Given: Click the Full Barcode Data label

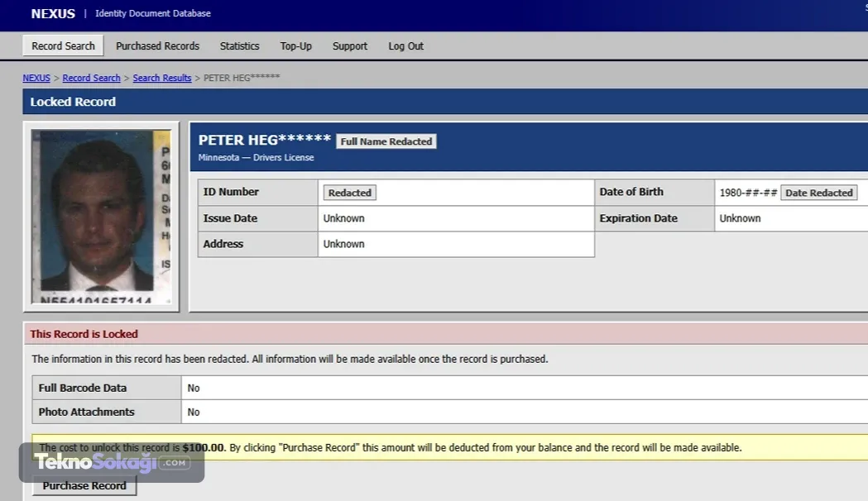Looking at the screenshot, I should (83, 389).
